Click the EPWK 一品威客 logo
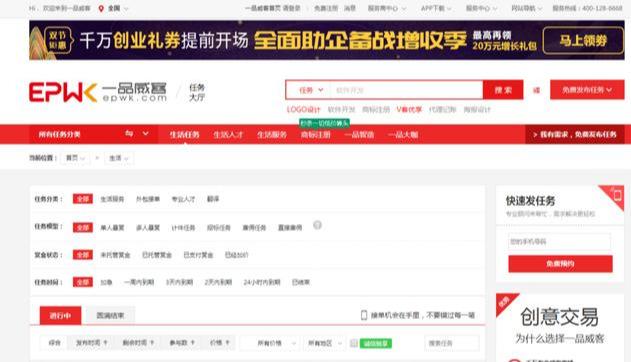631x362 pixels. click(x=98, y=92)
